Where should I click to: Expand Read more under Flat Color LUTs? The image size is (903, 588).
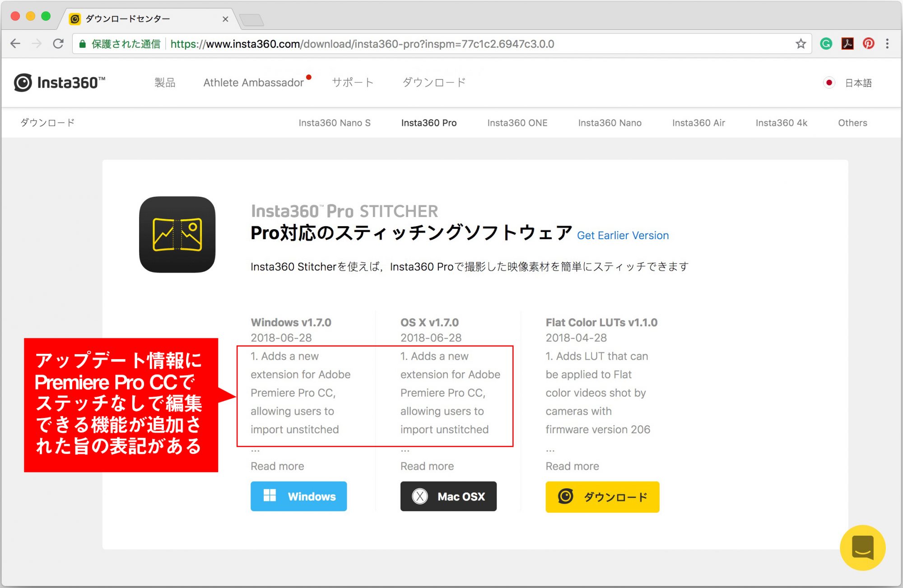572,466
